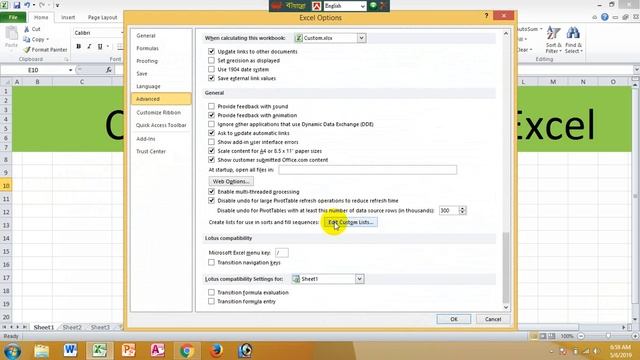640x360 pixels.
Task: Open the calculating workbook Custom.xlsx dropdown
Action: tap(362, 38)
